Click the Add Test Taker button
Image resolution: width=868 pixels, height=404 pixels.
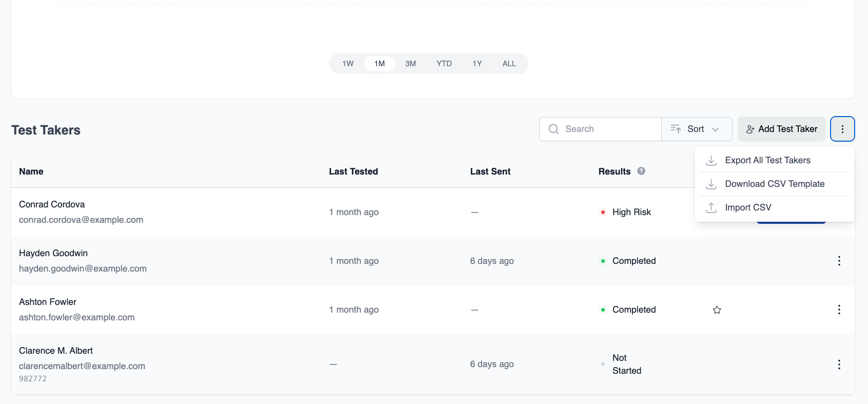pos(781,129)
